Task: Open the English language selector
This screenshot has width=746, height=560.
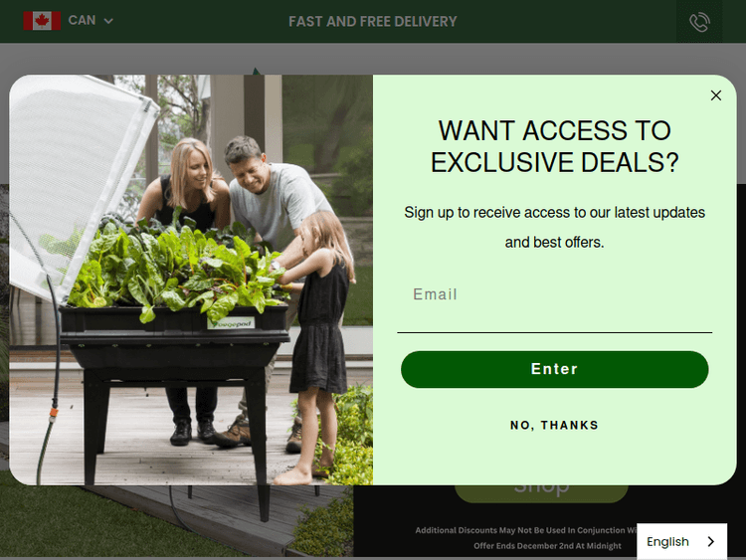Action: coord(681,541)
